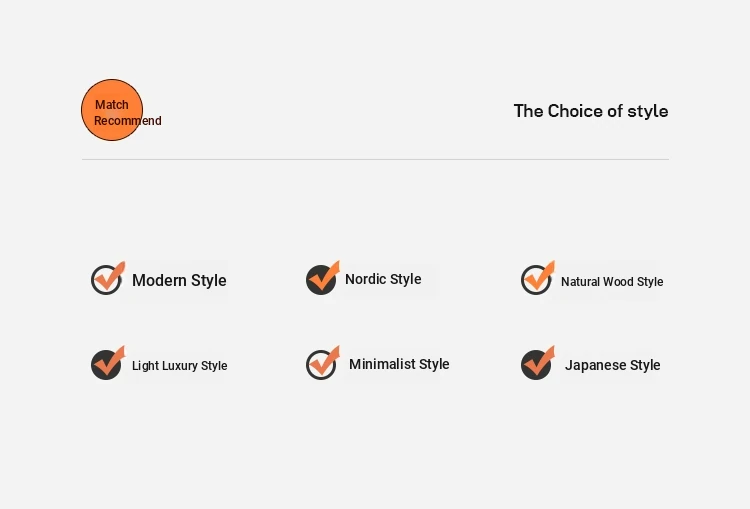Click the Minimalist Style check icon
Viewport: 750px width, 509px height.
pyautogui.click(x=323, y=363)
